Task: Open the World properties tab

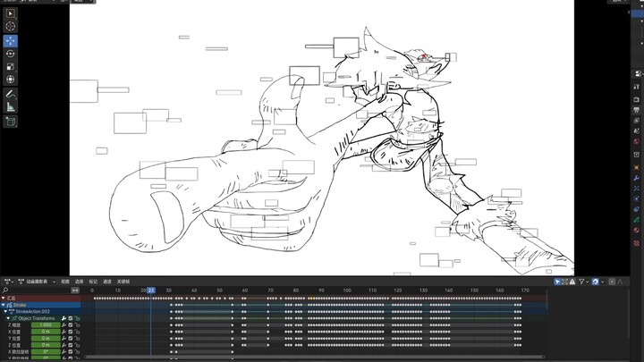Action: click(636, 141)
